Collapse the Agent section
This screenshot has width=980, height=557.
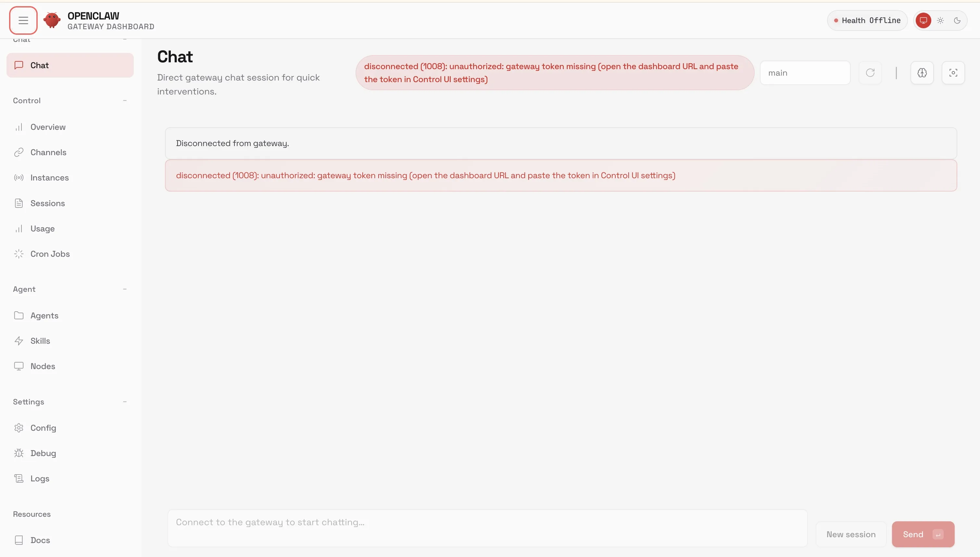tap(125, 289)
